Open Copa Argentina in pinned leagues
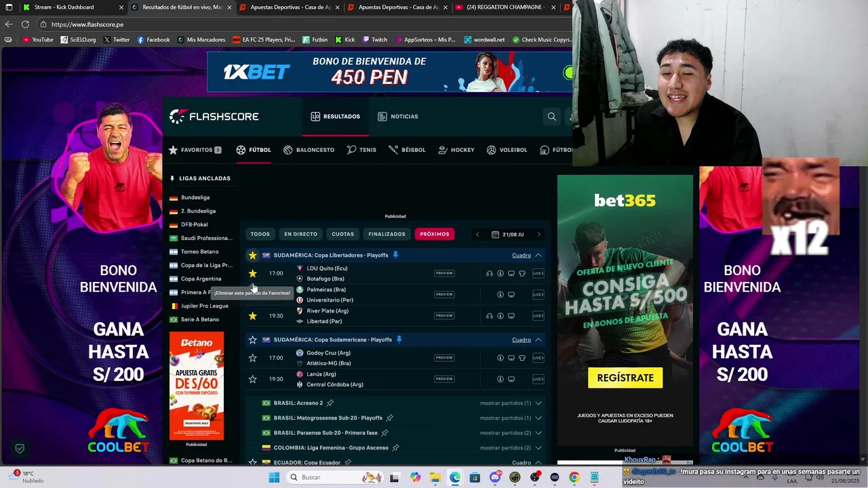 [201, 279]
